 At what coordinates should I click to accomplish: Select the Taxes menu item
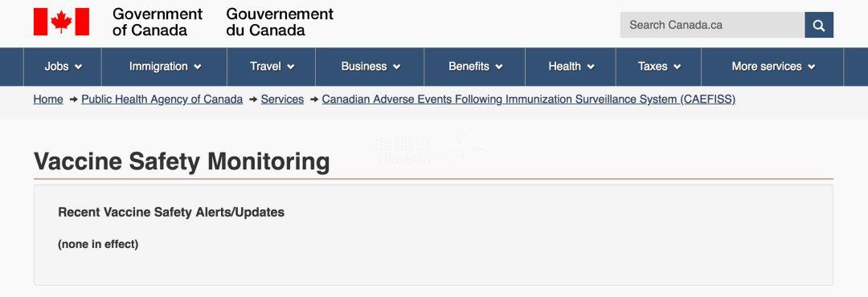659,67
